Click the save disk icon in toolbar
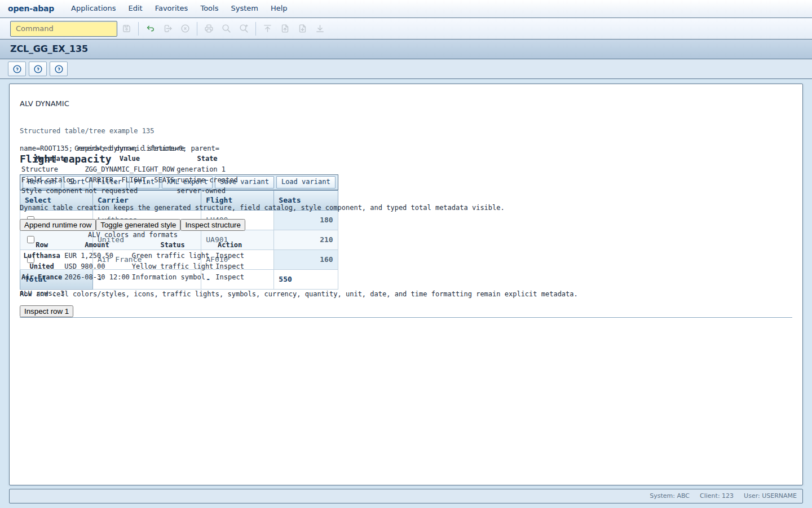 tap(127, 29)
